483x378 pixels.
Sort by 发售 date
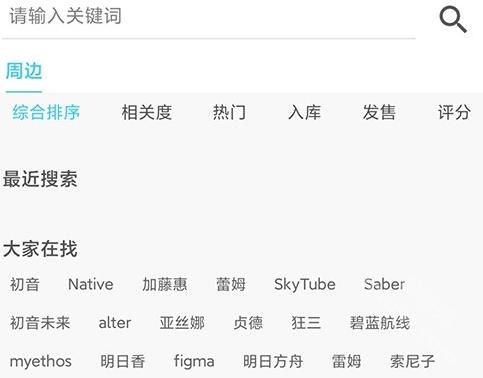coord(379,112)
